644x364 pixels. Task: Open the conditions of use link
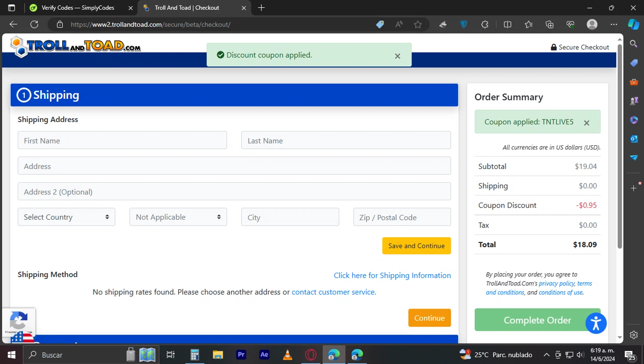[x=561, y=293]
